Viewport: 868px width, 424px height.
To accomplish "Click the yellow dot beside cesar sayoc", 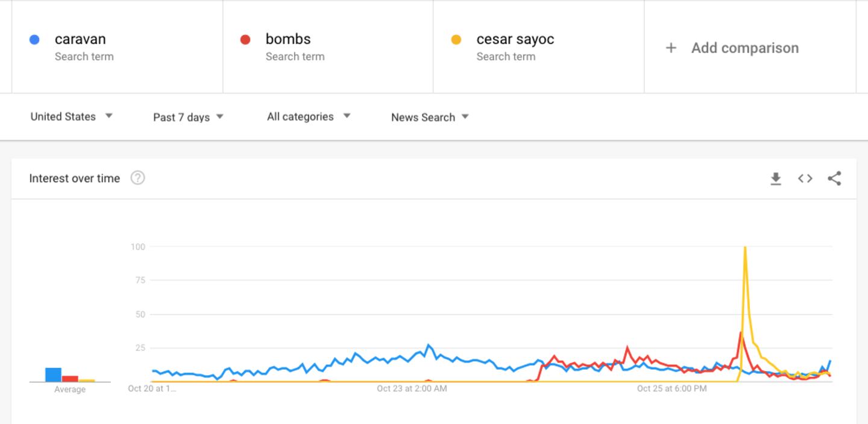I will pyautogui.click(x=456, y=40).
